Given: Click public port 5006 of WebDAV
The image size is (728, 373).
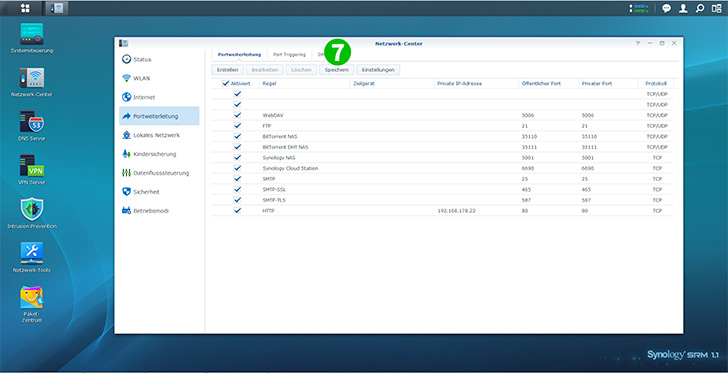Looking at the screenshot, I should tap(528, 115).
